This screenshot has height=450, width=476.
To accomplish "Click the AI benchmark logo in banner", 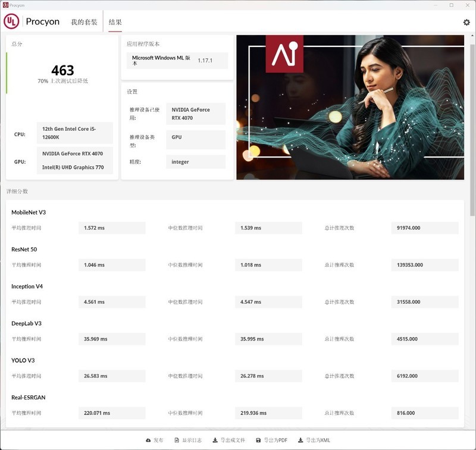I will [284, 54].
